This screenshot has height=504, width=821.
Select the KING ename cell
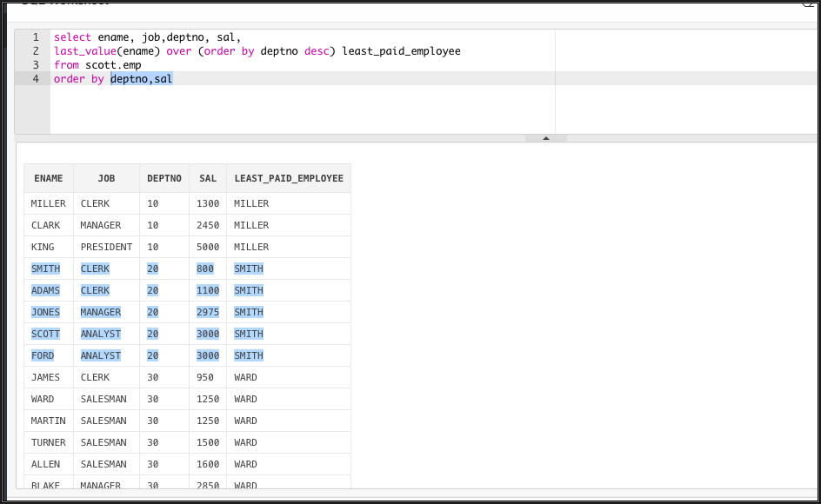click(43, 247)
